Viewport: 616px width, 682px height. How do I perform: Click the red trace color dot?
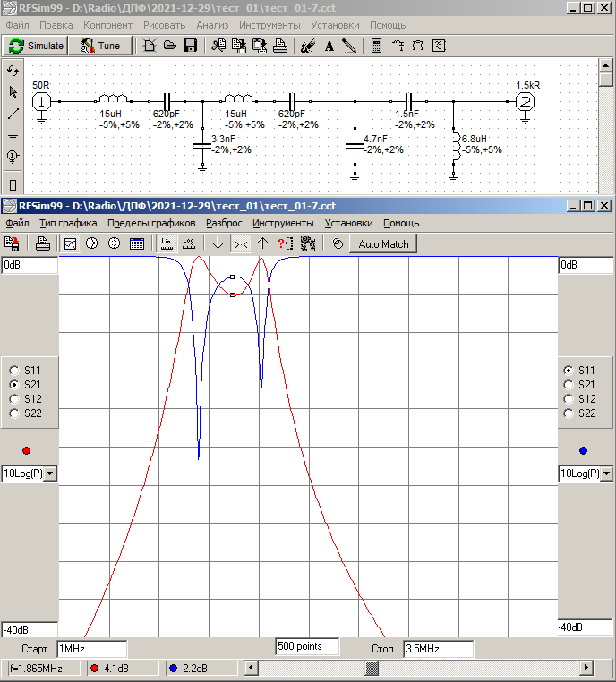coord(27,450)
